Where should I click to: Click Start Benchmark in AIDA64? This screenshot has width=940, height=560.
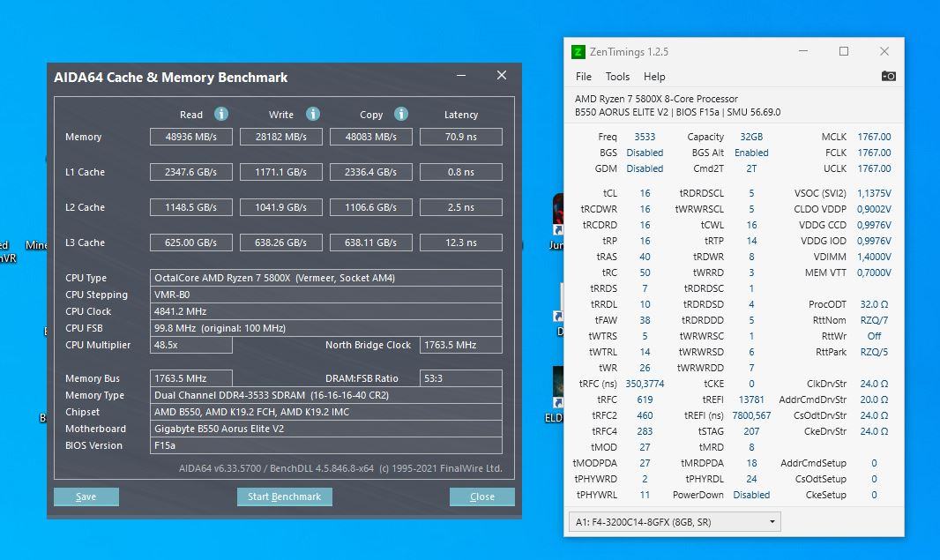pyautogui.click(x=285, y=497)
